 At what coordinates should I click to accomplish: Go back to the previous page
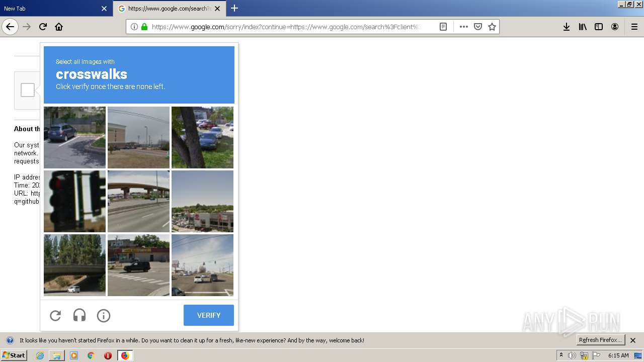click(10, 27)
